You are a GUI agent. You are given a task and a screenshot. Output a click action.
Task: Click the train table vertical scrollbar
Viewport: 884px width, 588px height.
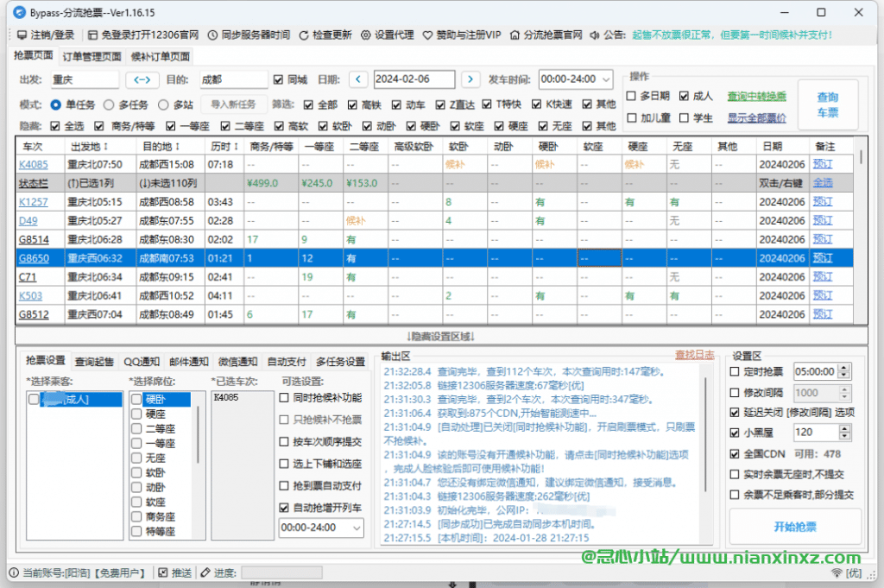coord(861,157)
